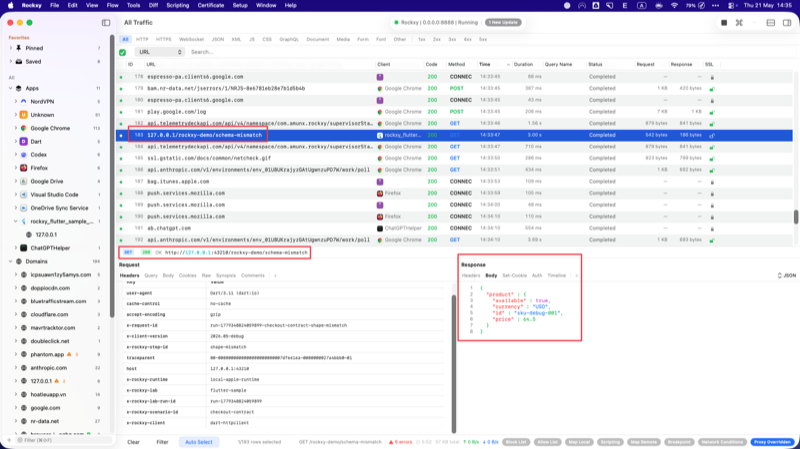
Task: Expand the anthropic.com domain chevron
Action: [x=16, y=367]
